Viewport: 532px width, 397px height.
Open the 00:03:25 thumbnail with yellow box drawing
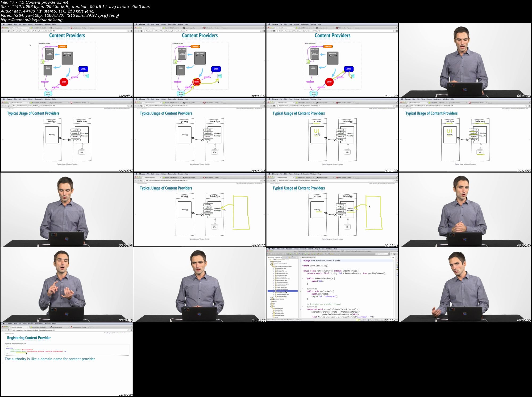(x=199, y=210)
